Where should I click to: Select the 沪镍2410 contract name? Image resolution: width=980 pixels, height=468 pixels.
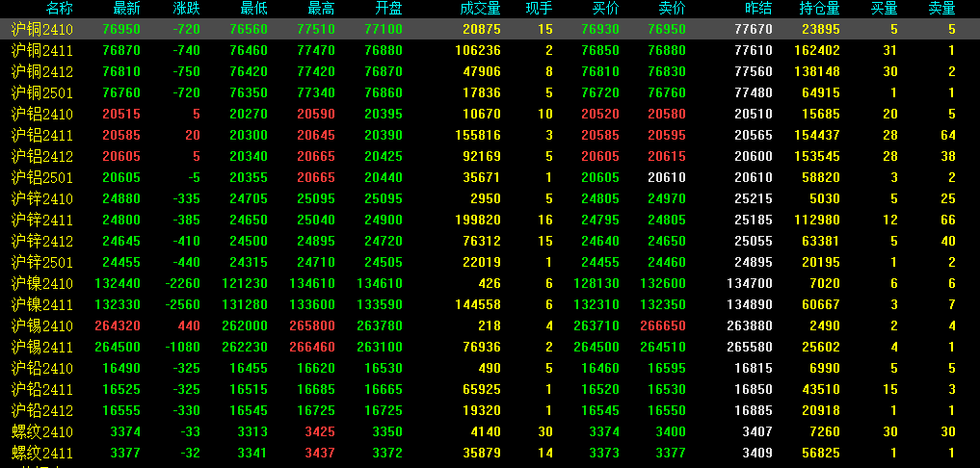point(41,284)
